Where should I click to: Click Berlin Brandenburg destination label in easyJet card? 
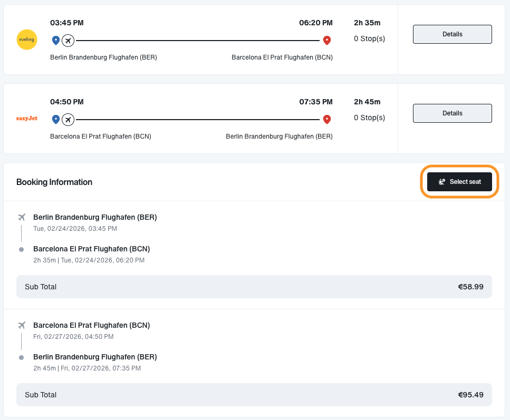pos(279,136)
